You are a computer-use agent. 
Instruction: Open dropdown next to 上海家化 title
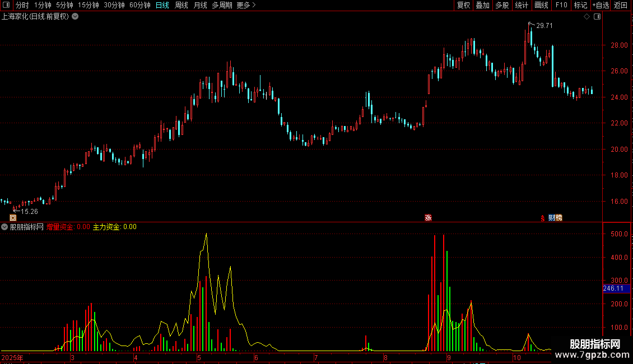coord(75,17)
